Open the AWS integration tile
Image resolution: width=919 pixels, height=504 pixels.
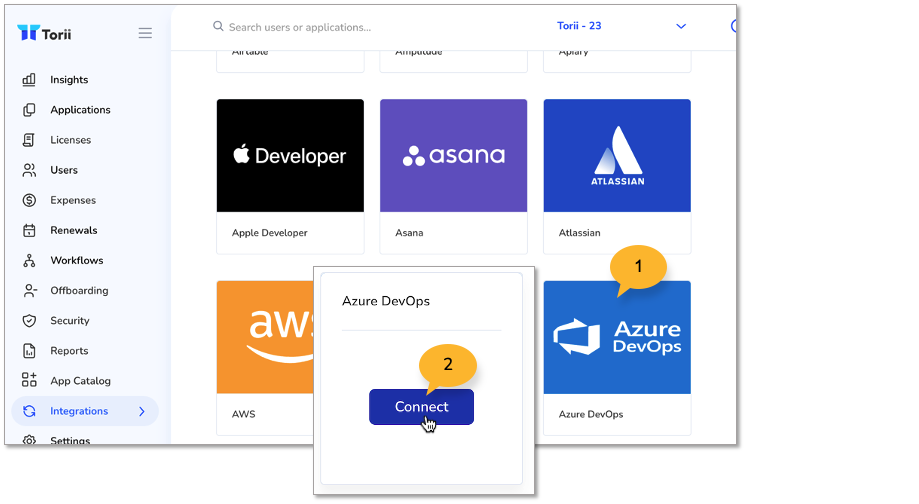(265, 357)
